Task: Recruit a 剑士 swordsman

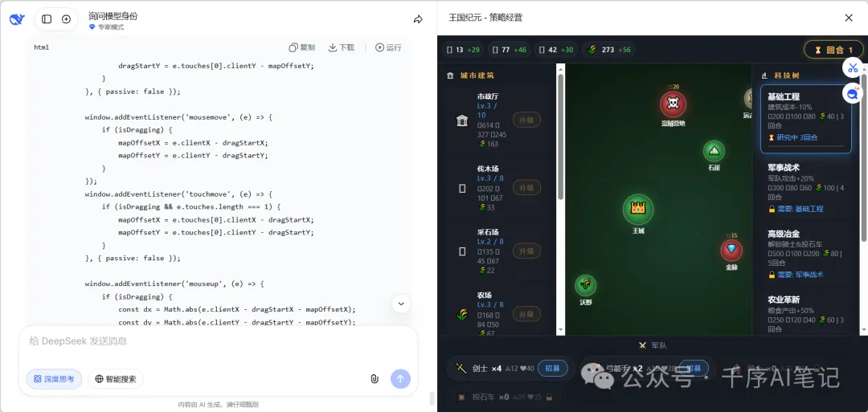Action: (x=552, y=369)
